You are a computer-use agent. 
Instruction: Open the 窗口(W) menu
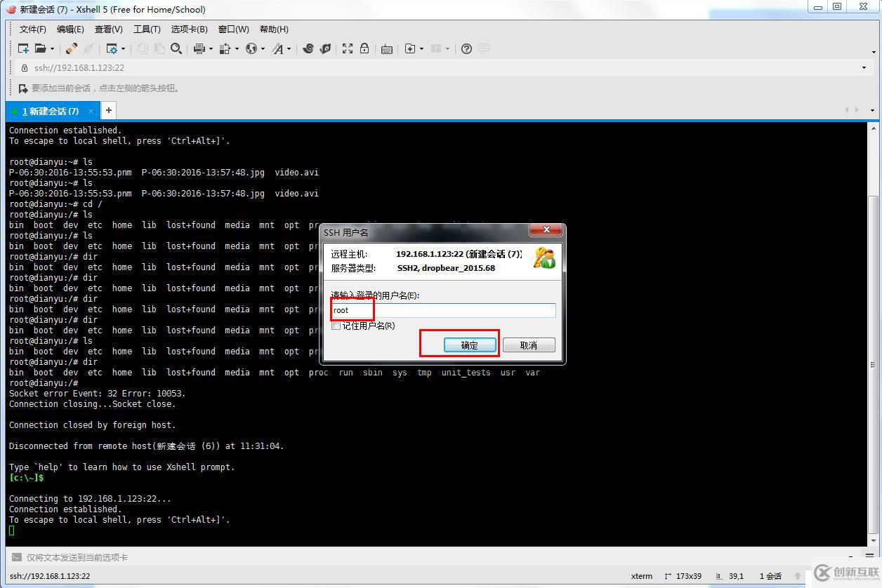pyautogui.click(x=233, y=29)
